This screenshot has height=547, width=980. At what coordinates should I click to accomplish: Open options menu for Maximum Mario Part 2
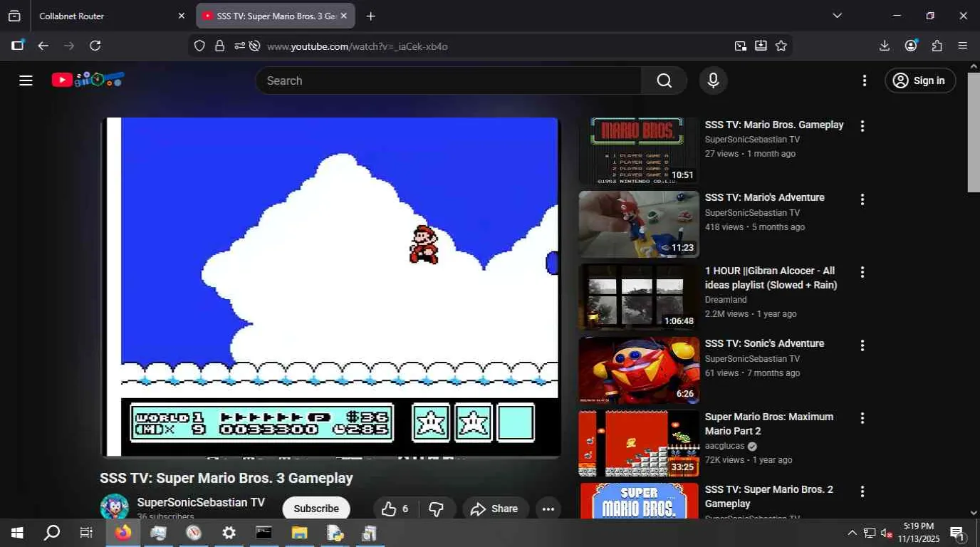pos(862,418)
